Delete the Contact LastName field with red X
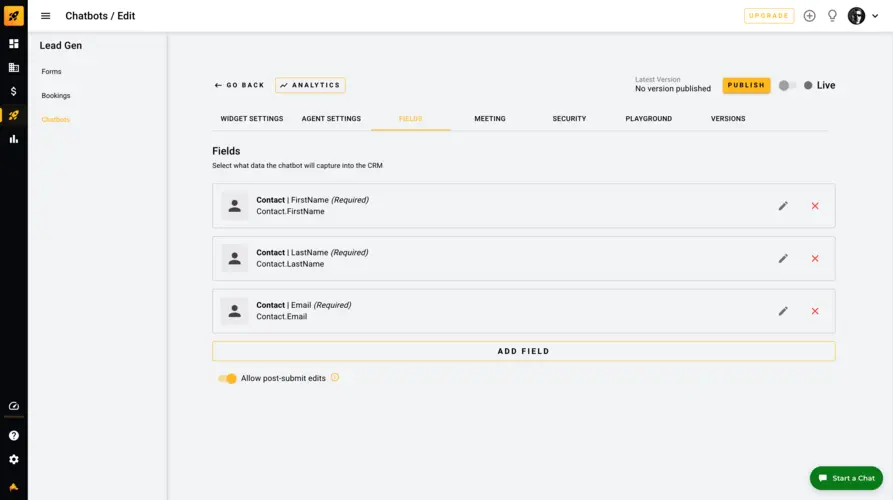Viewport: 893px width, 500px height. 815,259
